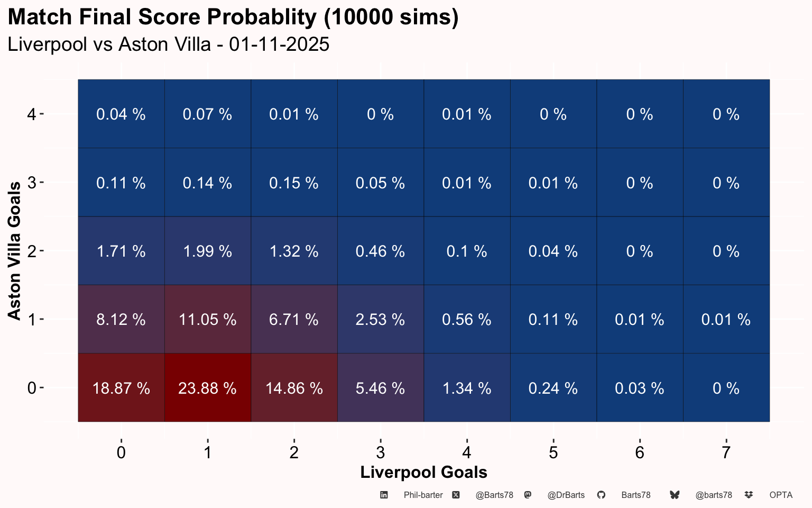
Task: Click the LinkedIn icon in the footer
Action: click(x=384, y=495)
